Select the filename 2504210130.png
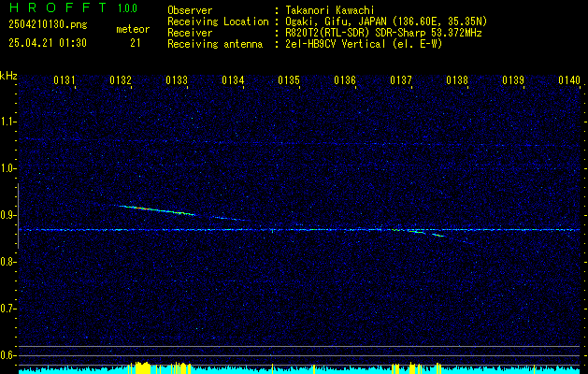 tap(48, 25)
